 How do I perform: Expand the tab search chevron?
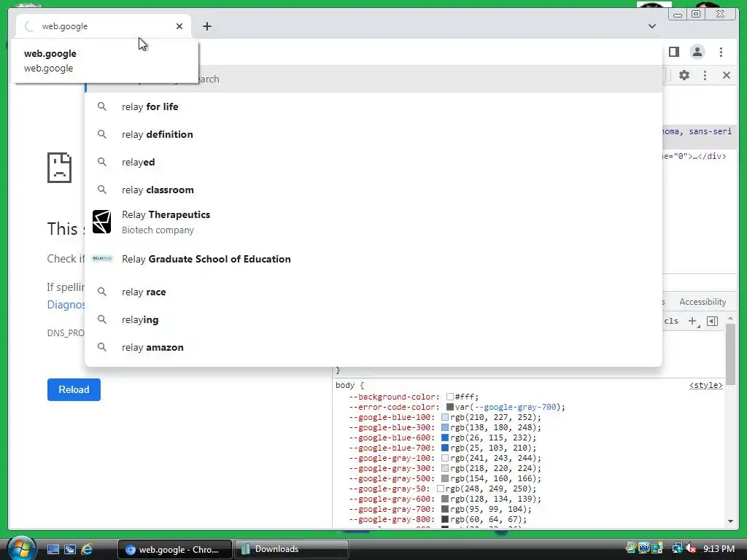pyautogui.click(x=652, y=26)
